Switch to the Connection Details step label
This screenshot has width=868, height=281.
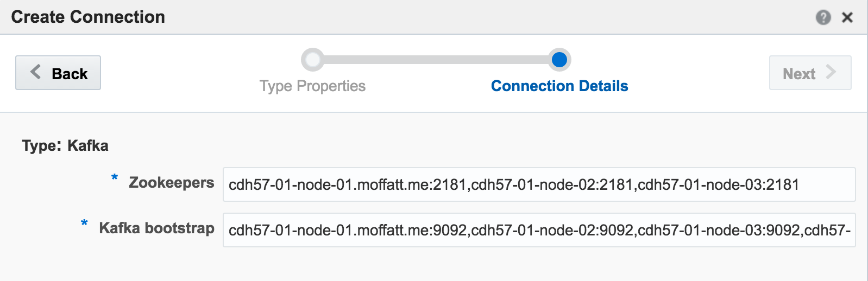click(559, 86)
